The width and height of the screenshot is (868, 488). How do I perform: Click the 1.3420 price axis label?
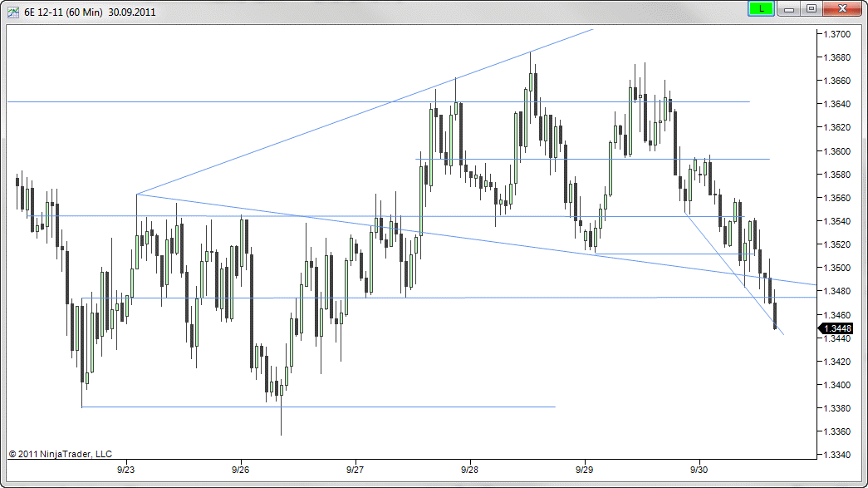point(837,362)
